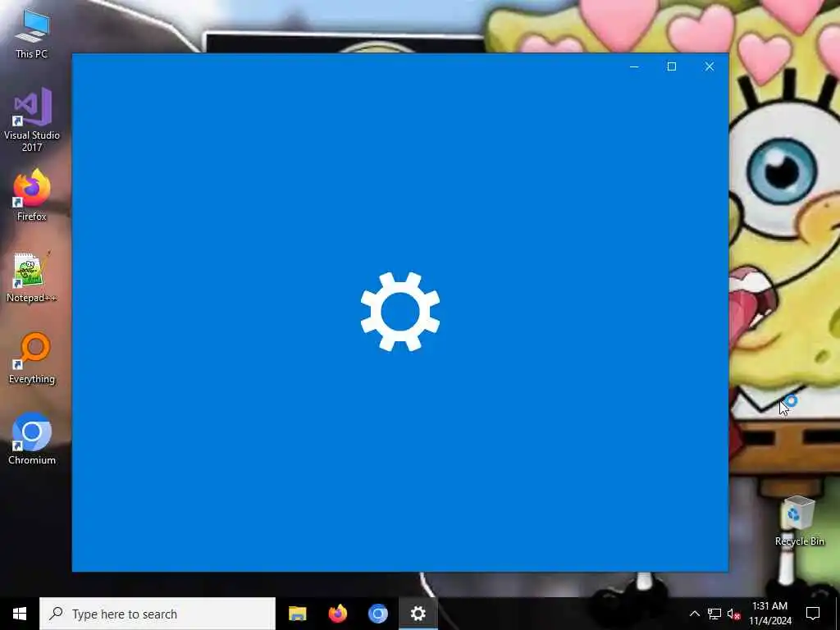Open File Explorer from the taskbar
840x630 pixels.
(297, 614)
